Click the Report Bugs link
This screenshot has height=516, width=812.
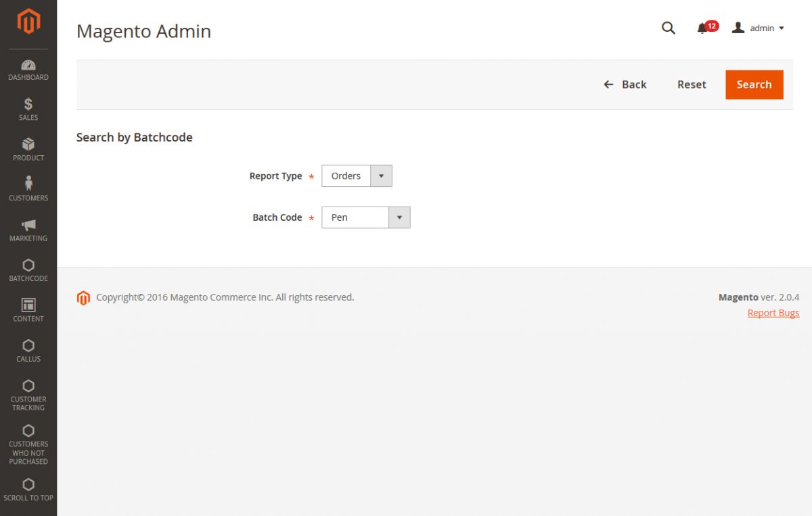[x=773, y=312]
